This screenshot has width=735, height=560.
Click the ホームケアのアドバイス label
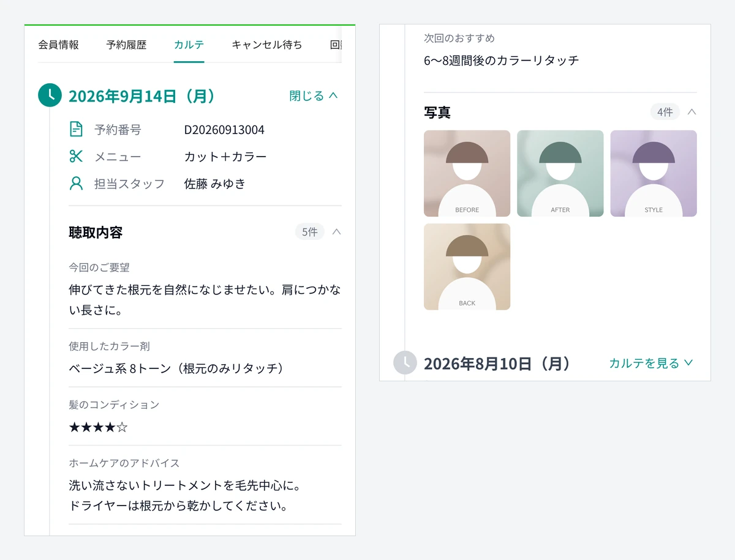pyautogui.click(x=124, y=463)
